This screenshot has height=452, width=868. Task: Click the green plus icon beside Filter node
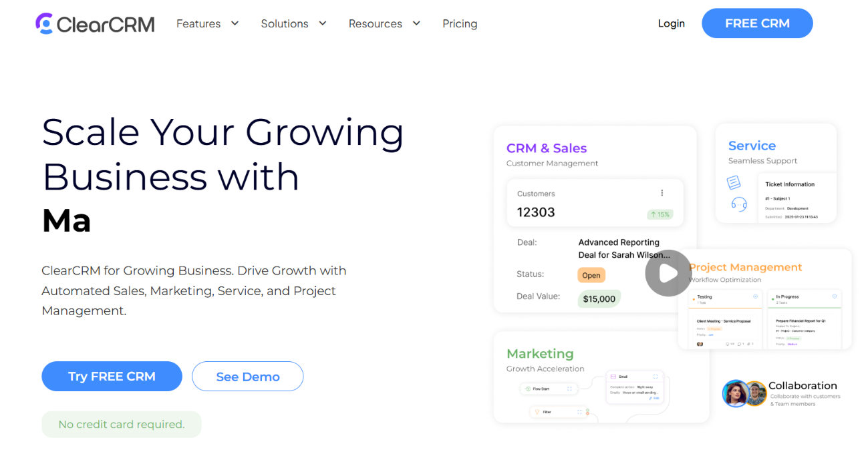pyautogui.click(x=588, y=410)
